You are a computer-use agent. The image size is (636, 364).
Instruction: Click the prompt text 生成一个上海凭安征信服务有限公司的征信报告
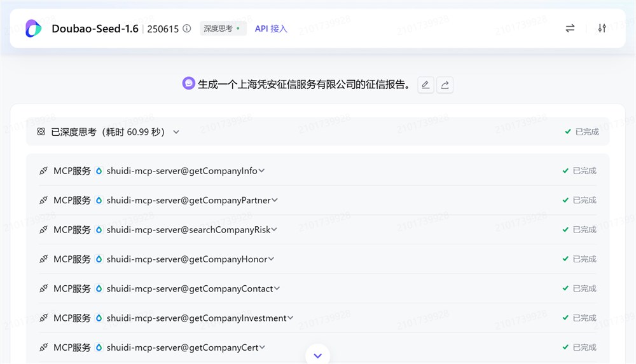[304, 84]
